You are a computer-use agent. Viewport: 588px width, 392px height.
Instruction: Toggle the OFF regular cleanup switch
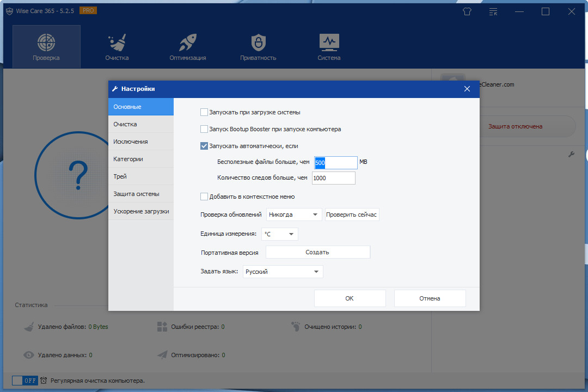(x=24, y=381)
